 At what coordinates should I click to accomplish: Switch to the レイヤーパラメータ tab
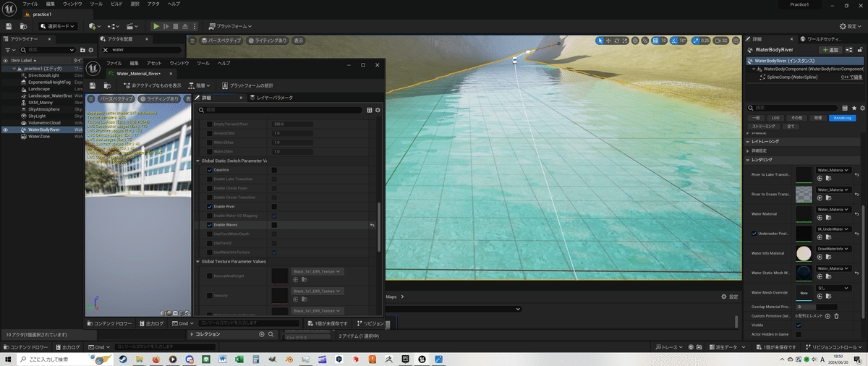coord(272,98)
